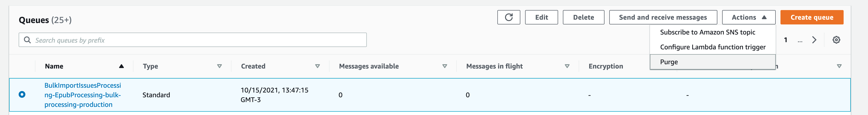868x115 pixels.
Task: Choose Subscribe to Amazon SNS topic
Action: click(707, 32)
